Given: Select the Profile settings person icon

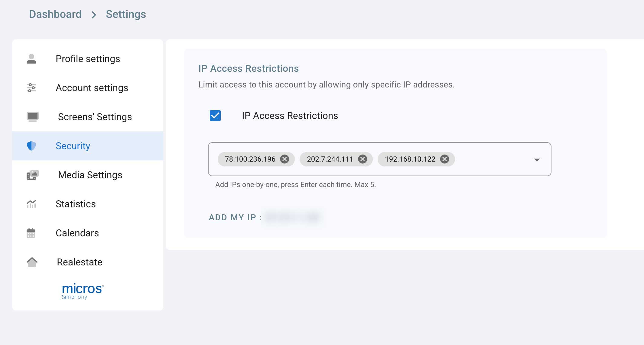Looking at the screenshot, I should click(x=32, y=58).
